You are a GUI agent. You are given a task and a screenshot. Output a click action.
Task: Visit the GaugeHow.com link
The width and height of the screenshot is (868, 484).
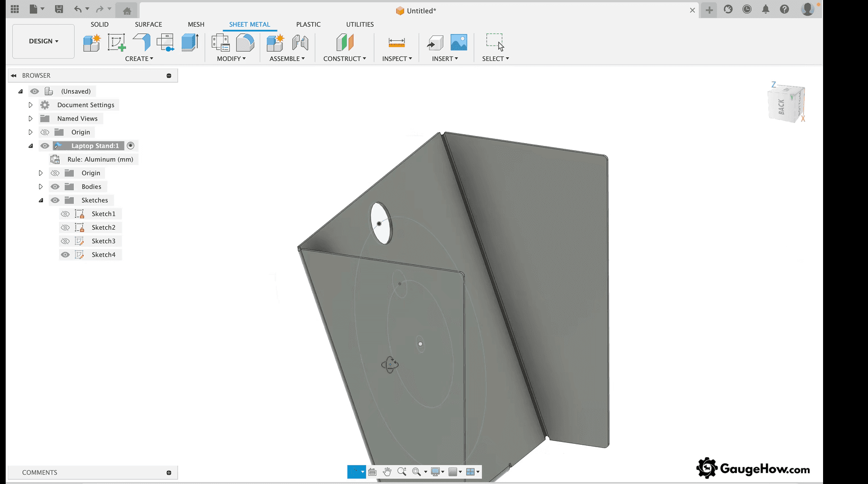point(753,468)
